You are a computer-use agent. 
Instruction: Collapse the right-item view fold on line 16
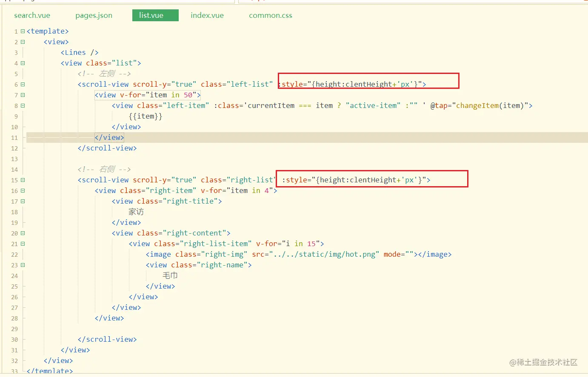click(23, 190)
